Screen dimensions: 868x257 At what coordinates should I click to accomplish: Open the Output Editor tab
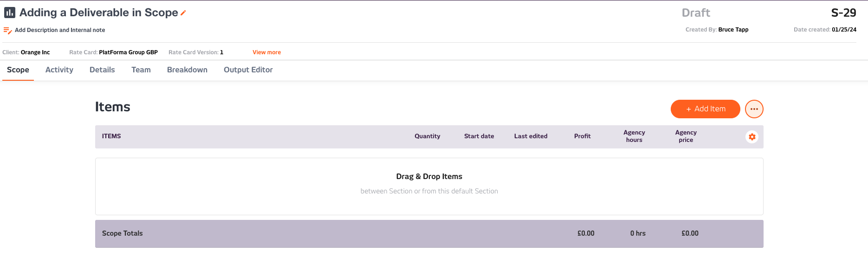pos(248,70)
